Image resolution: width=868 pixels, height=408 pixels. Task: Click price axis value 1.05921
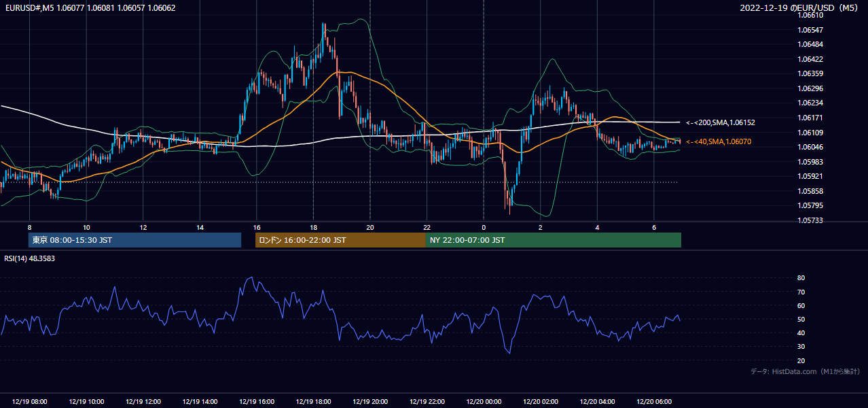pos(811,176)
